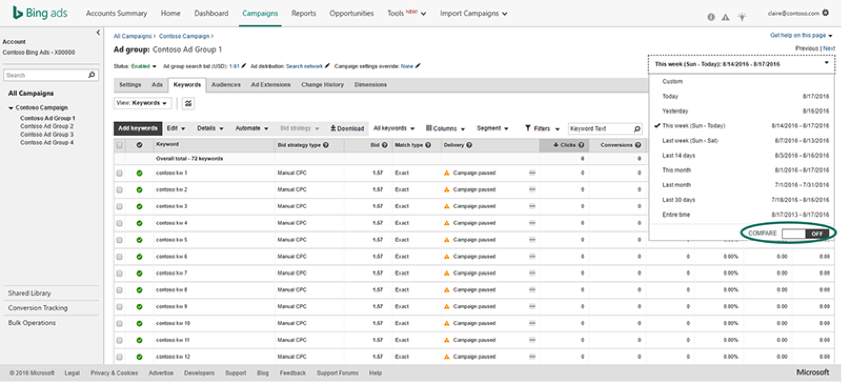
Task: Open Contoso Campaign breadcrumb link
Action: coord(184,37)
